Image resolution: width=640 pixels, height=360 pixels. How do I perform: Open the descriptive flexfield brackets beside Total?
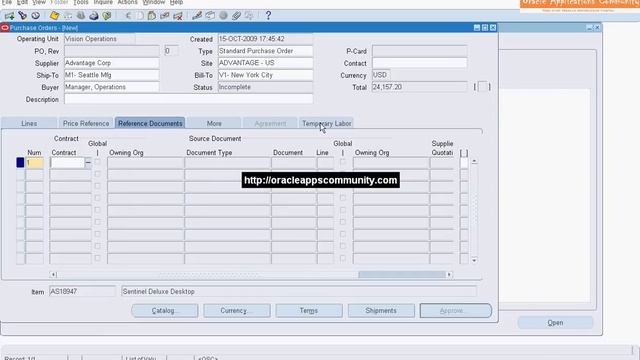(482, 87)
